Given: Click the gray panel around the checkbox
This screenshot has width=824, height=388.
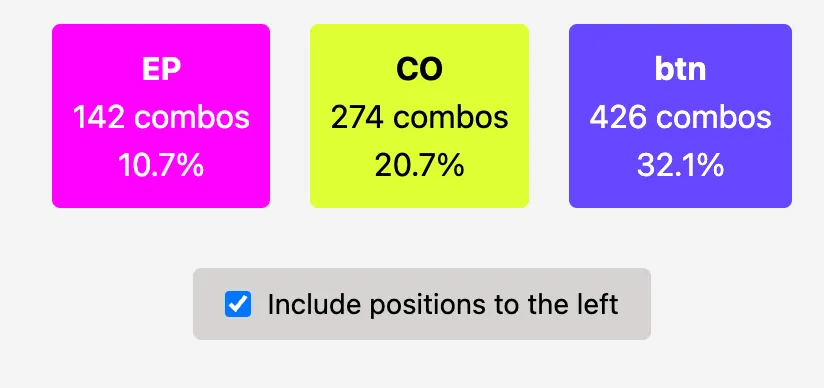Looking at the screenshot, I should [x=422, y=304].
